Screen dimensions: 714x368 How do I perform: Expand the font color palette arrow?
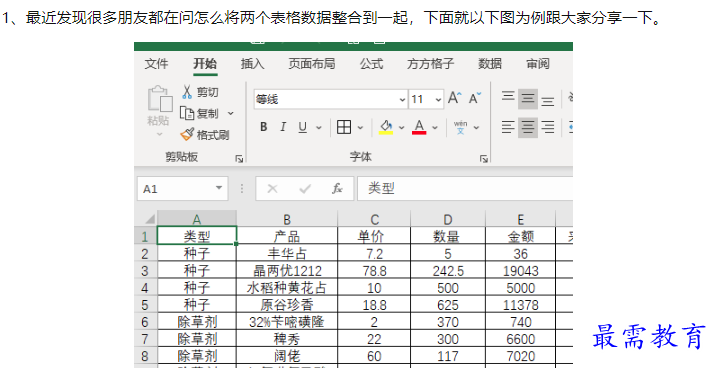click(x=435, y=128)
